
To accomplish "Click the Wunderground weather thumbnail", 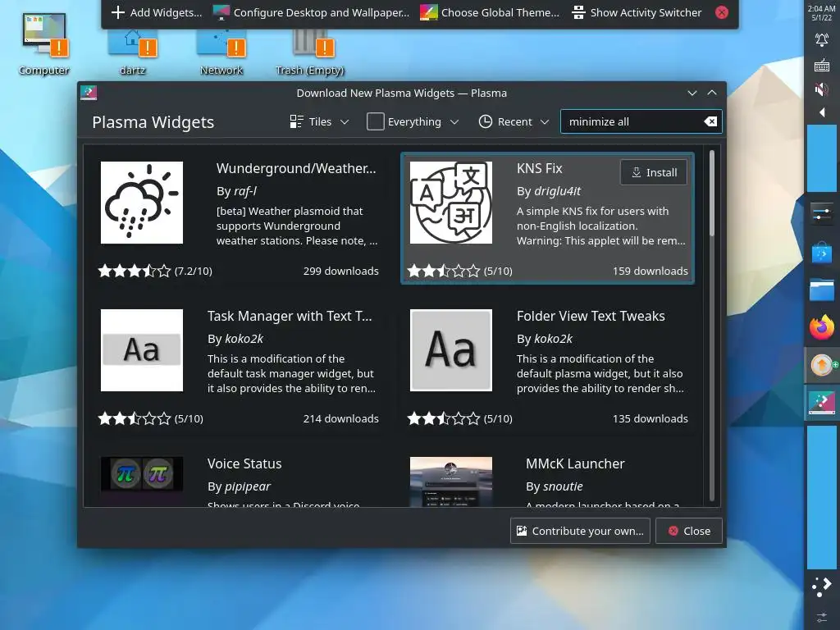I will pos(142,203).
